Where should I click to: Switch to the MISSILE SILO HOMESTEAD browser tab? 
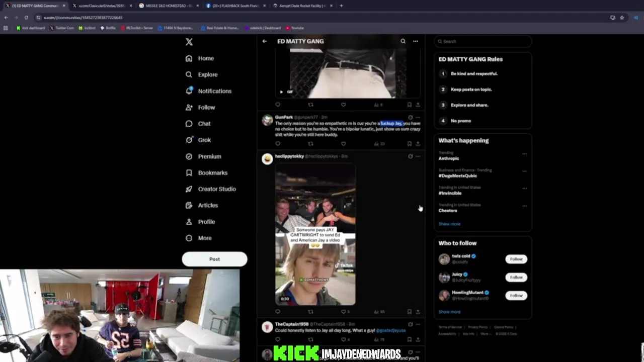[x=168, y=6]
